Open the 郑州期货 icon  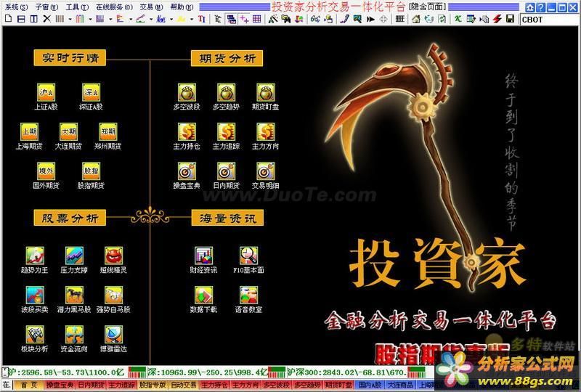pyautogui.click(x=107, y=132)
